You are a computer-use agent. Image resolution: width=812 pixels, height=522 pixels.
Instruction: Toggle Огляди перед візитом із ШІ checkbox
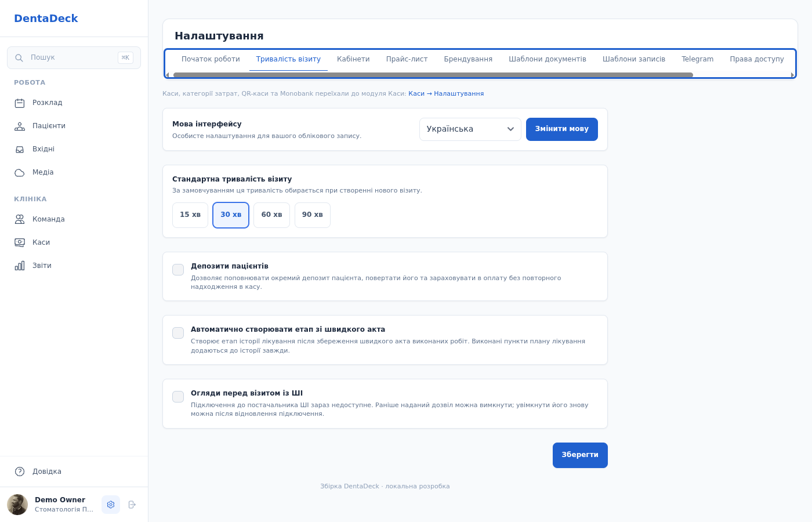coord(178,397)
